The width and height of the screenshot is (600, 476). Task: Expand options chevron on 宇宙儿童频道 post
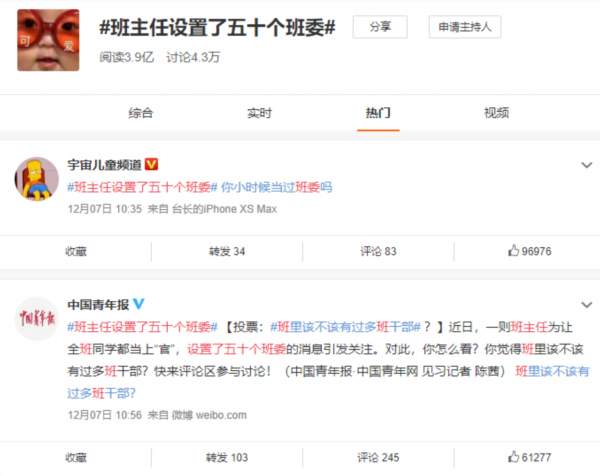[587, 165]
